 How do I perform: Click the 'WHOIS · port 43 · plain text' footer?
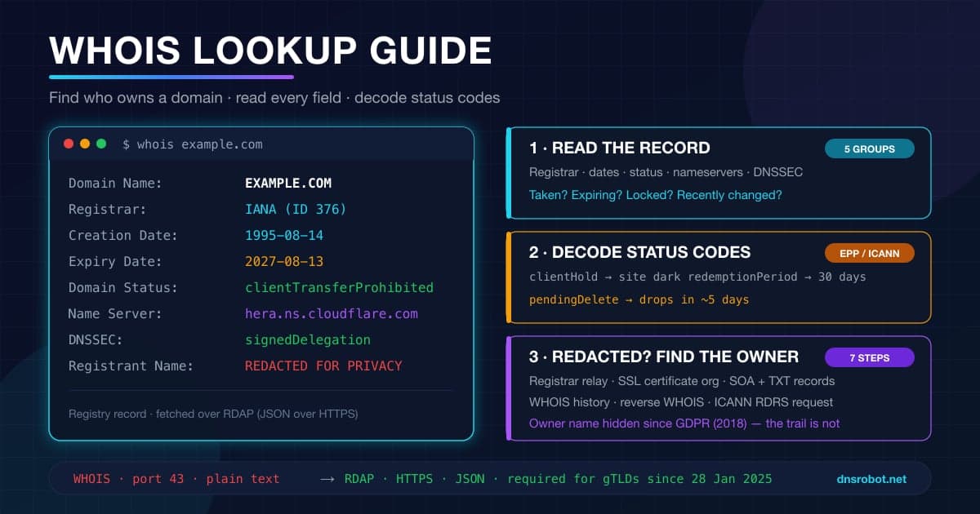click(176, 479)
